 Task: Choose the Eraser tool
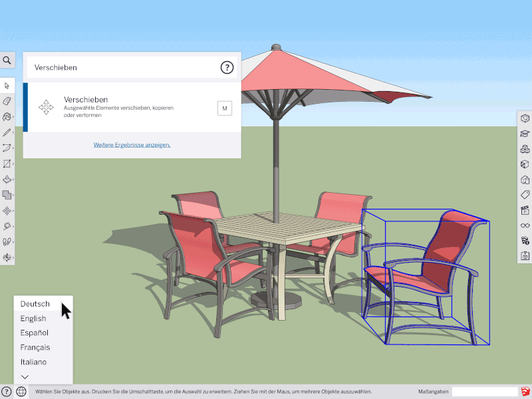(x=7, y=101)
